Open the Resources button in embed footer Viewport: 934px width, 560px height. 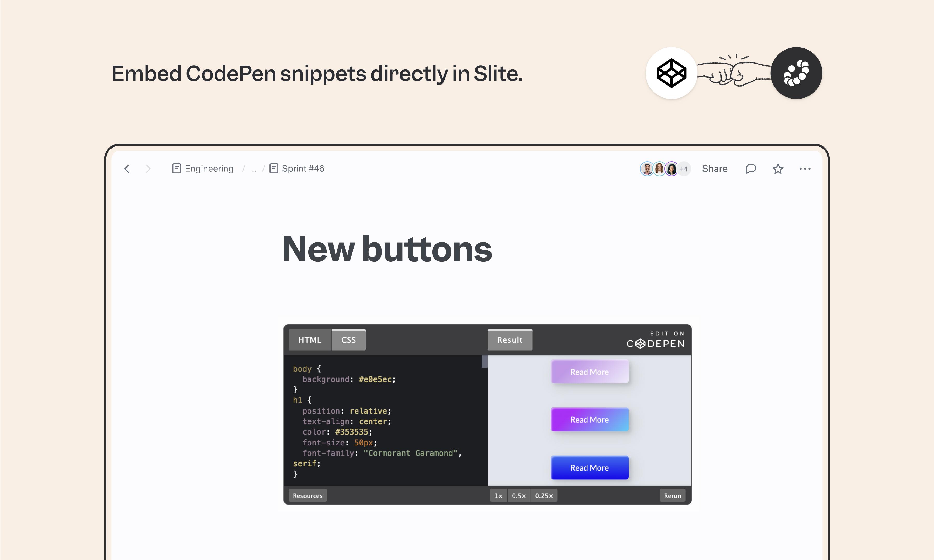tap(308, 495)
